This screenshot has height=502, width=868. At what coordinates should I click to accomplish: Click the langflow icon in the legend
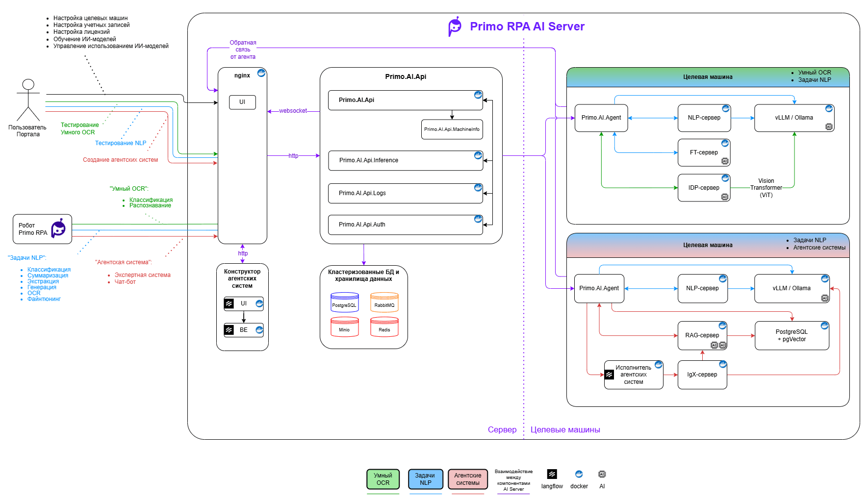point(552,474)
